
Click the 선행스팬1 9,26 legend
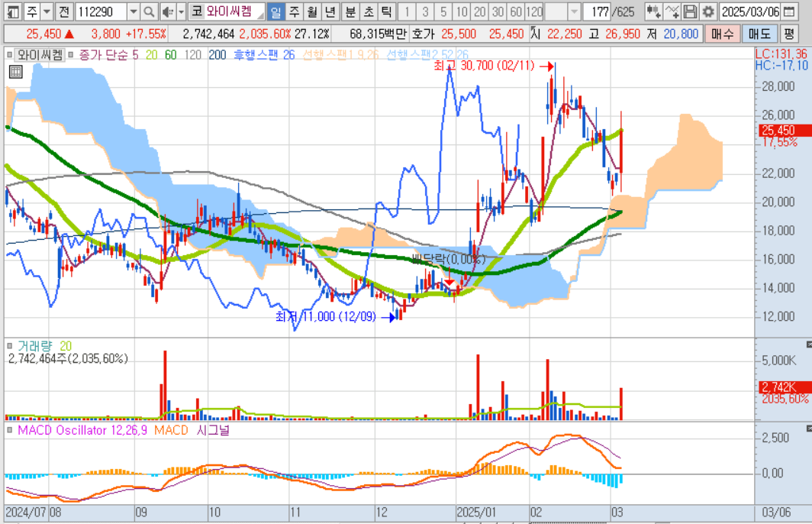pyautogui.click(x=340, y=55)
